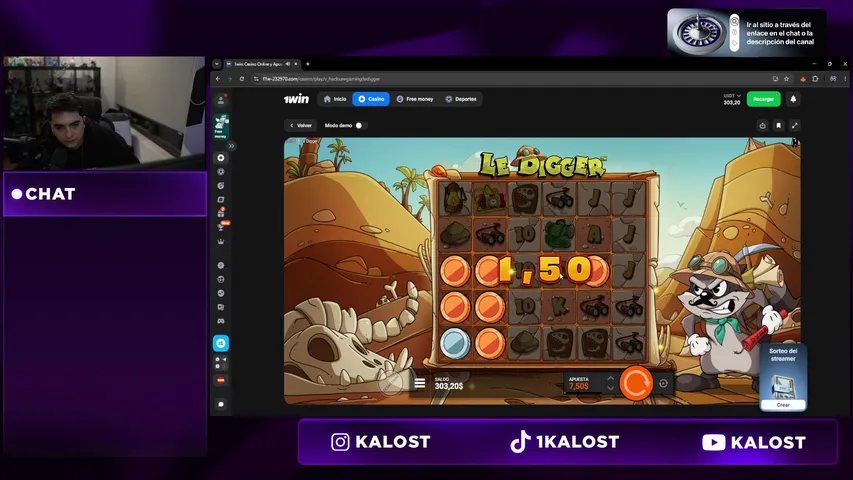Image resolution: width=853 pixels, height=480 pixels.
Task: Open the Inicio tab
Action: point(335,99)
